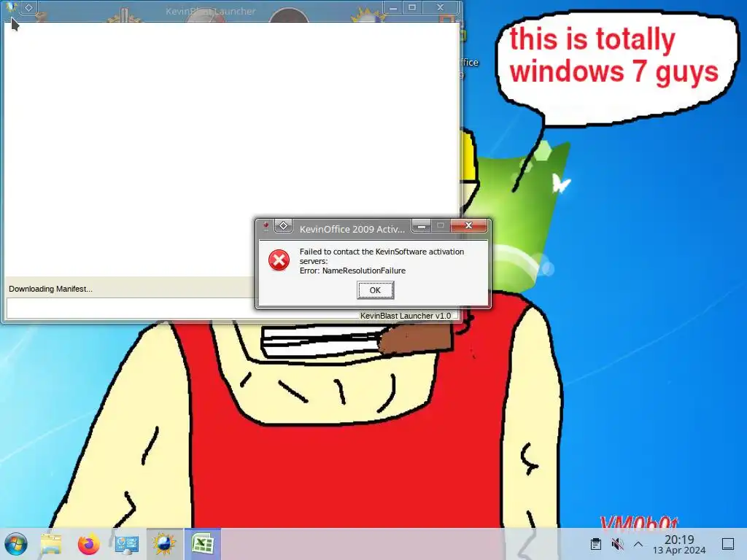Click the show desktop button in the tray

click(728, 544)
